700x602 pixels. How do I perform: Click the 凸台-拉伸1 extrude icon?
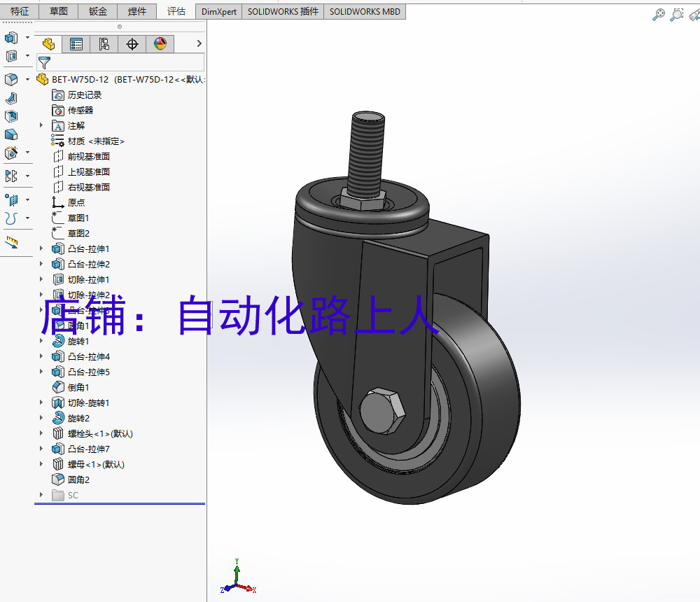click(x=58, y=248)
